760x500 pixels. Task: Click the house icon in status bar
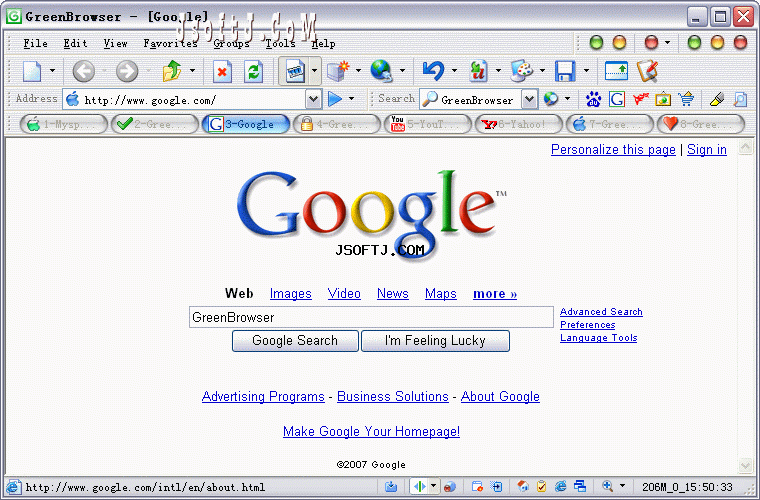point(523,486)
